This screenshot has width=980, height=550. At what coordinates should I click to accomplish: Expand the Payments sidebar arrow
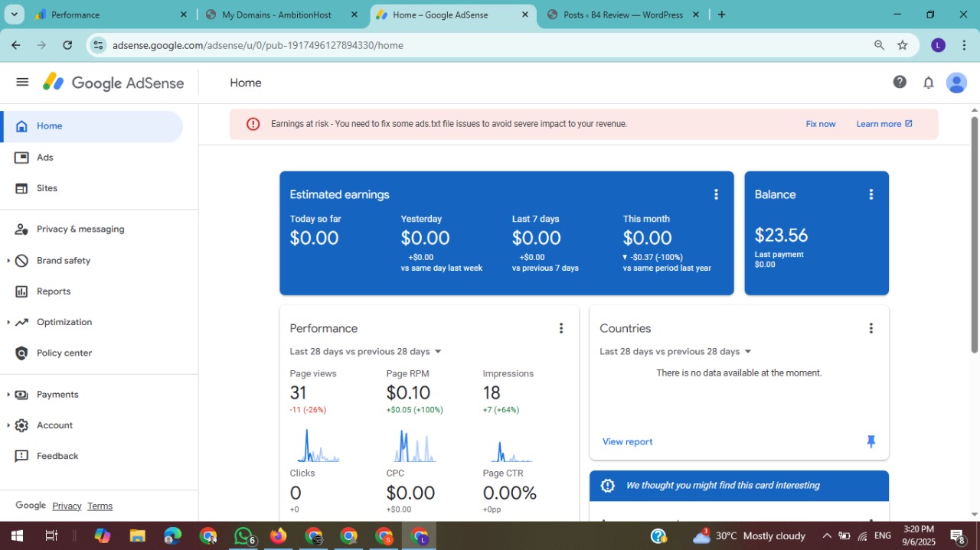pyautogui.click(x=8, y=395)
